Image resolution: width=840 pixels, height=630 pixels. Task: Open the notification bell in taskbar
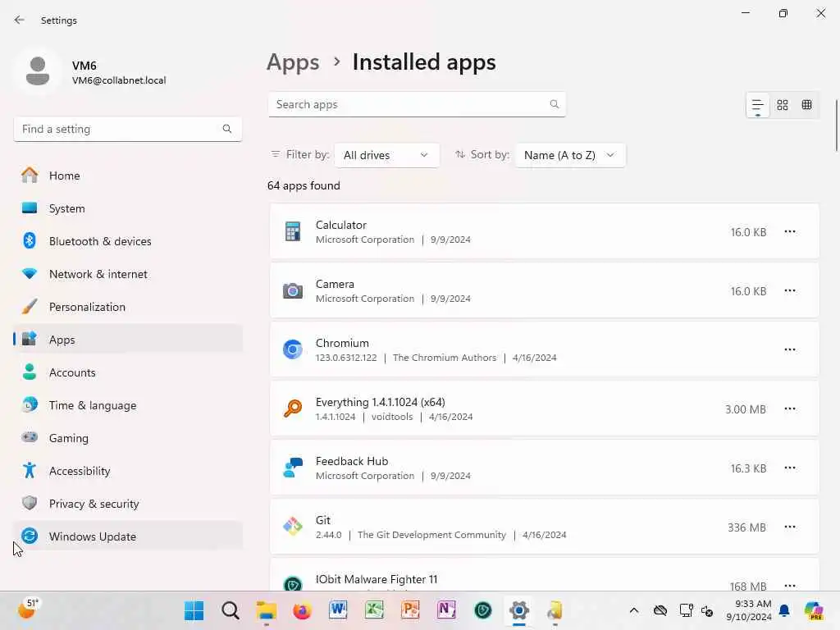pos(784,610)
